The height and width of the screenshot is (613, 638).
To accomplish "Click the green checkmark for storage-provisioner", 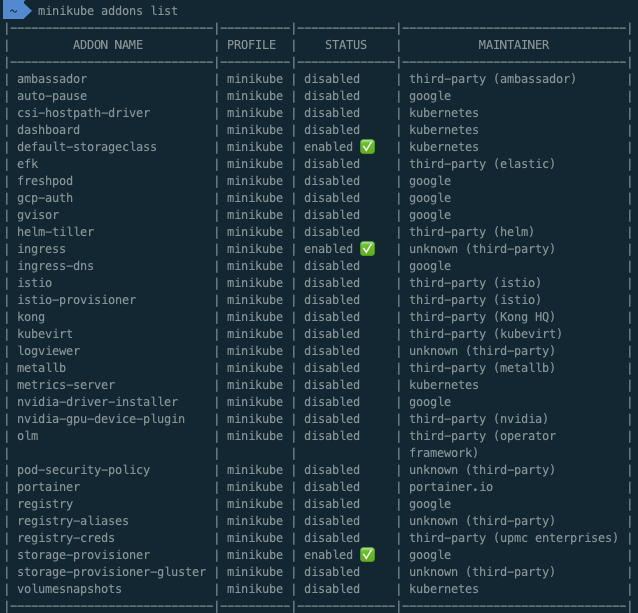I will (367, 554).
